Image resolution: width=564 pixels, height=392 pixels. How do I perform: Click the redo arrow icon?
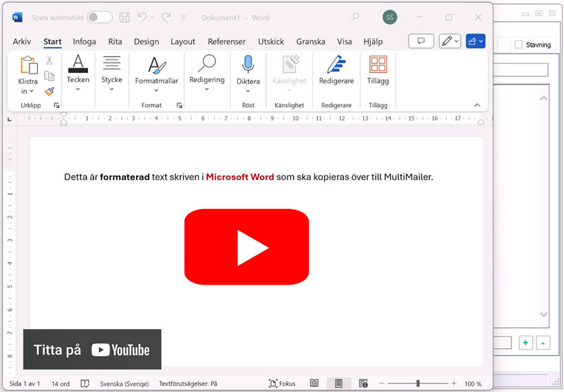tap(166, 17)
